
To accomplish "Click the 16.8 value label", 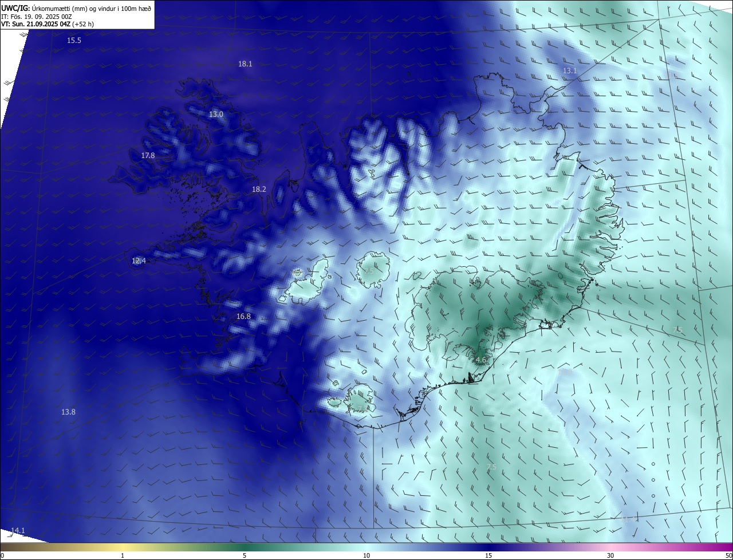I will 243,316.
